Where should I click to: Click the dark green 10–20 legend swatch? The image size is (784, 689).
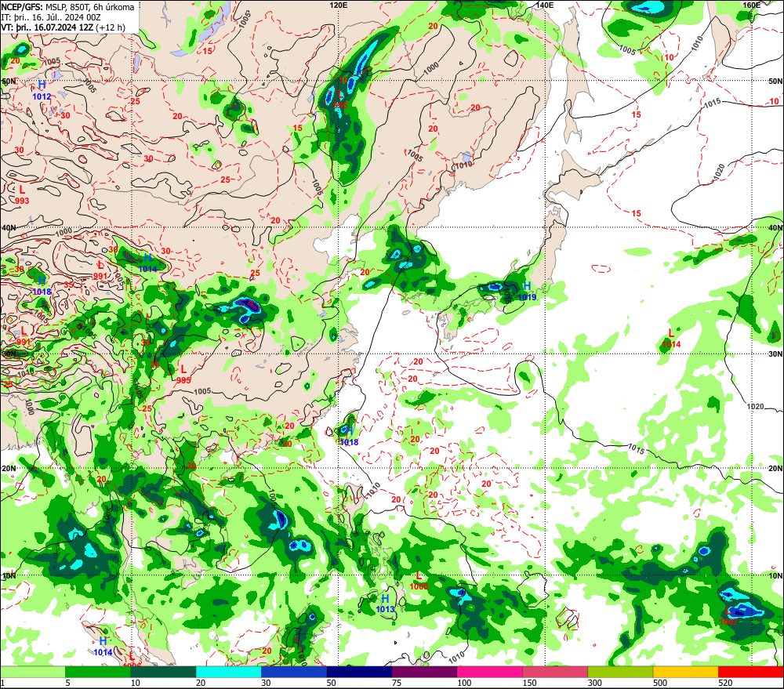[x=164, y=672]
